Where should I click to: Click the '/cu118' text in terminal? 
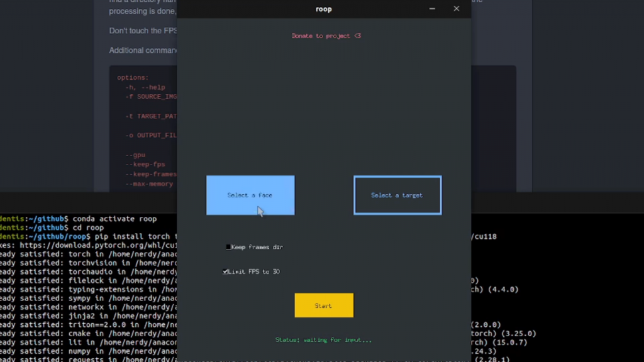[x=484, y=236]
